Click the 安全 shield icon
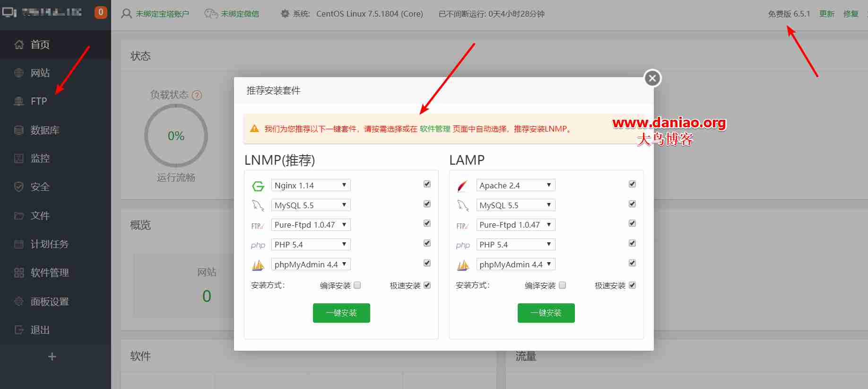The height and width of the screenshot is (389, 868). click(x=19, y=187)
